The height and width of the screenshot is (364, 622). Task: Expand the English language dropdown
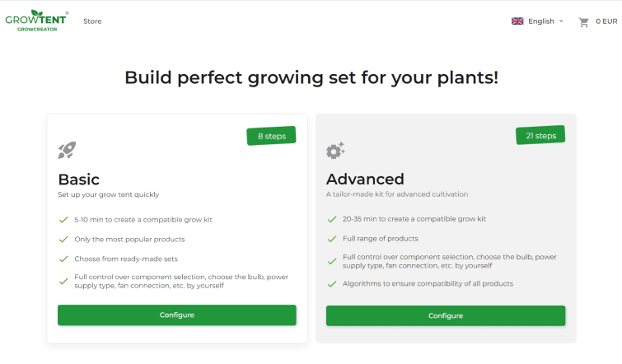[x=540, y=21]
